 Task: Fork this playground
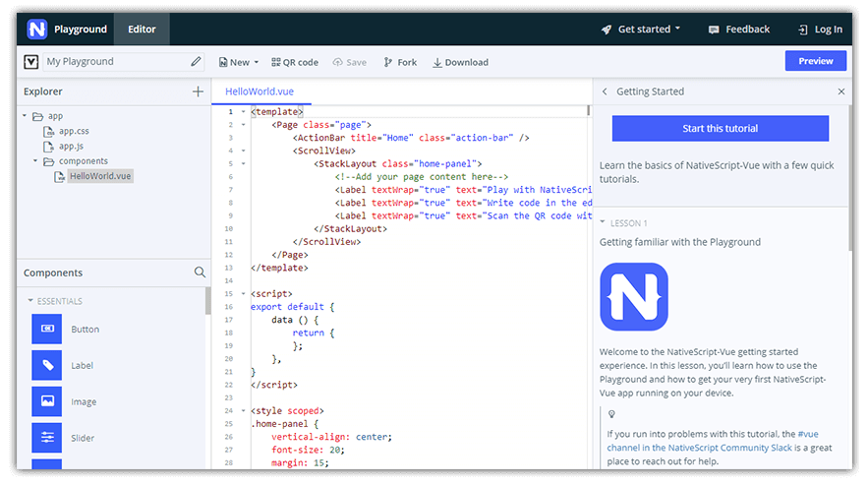400,62
